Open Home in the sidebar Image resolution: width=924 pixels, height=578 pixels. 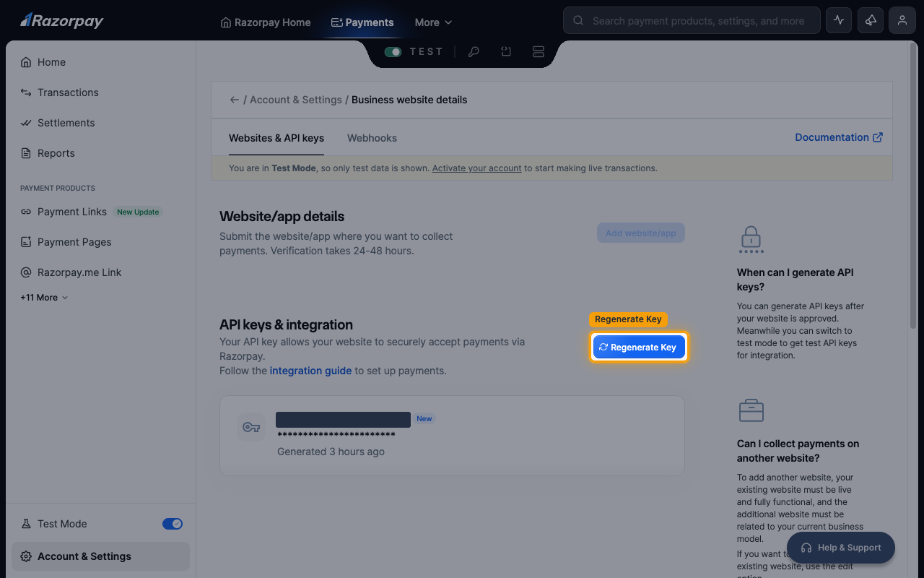(x=100, y=62)
